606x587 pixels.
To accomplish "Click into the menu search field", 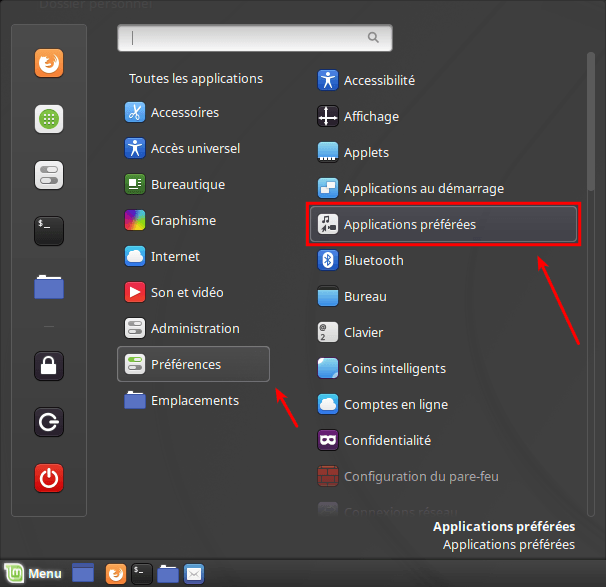I will (x=255, y=38).
